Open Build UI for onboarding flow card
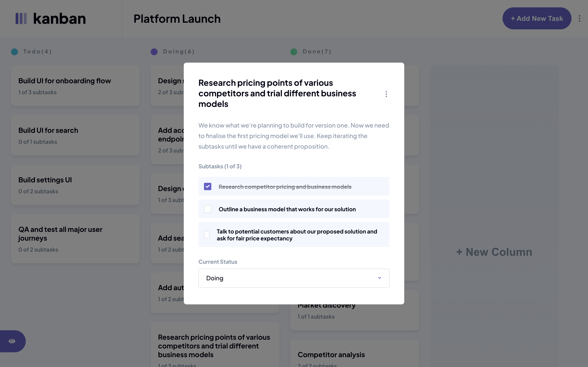The image size is (588, 367). [x=75, y=86]
